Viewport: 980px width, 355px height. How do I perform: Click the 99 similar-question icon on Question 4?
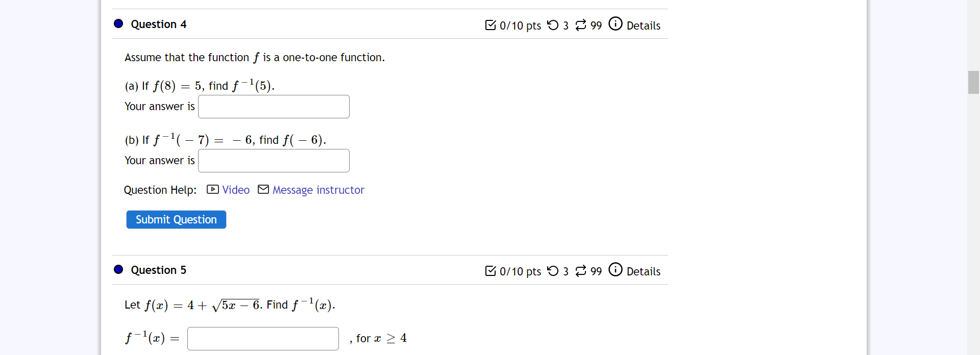[x=582, y=24]
